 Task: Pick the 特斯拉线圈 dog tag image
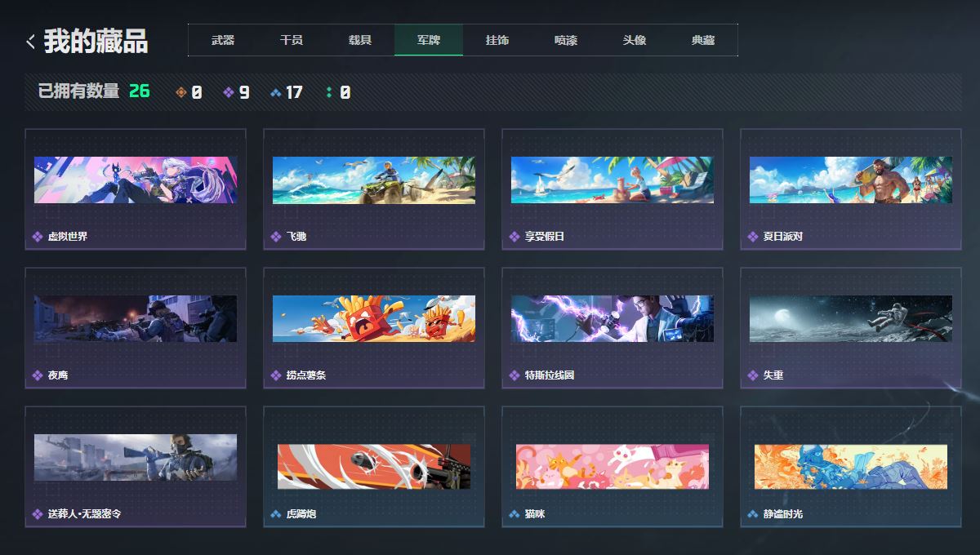click(x=612, y=319)
